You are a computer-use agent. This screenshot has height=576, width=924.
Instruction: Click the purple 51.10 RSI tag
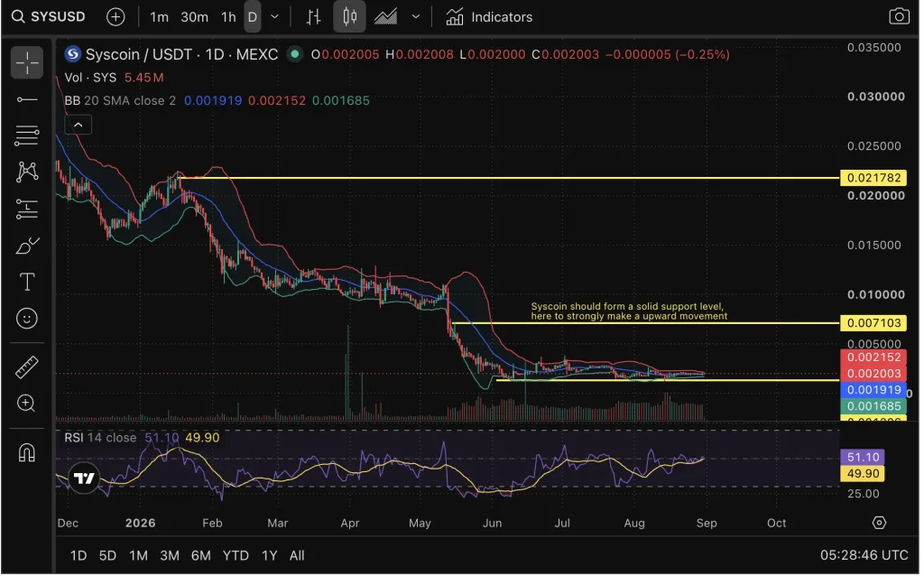(x=863, y=457)
